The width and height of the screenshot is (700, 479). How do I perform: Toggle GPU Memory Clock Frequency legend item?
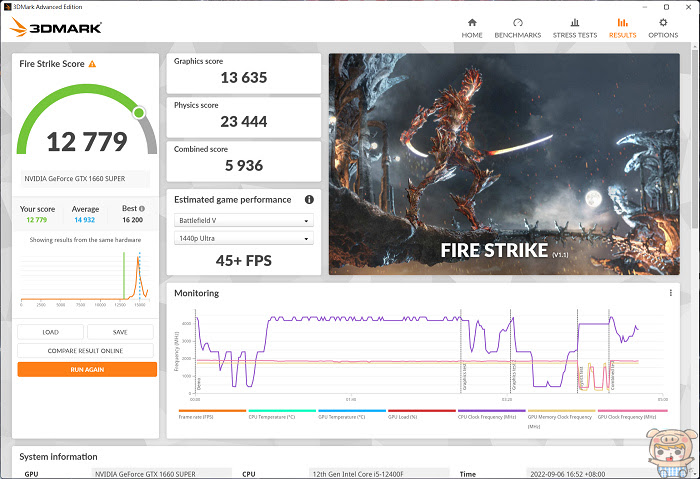click(561, 419)
